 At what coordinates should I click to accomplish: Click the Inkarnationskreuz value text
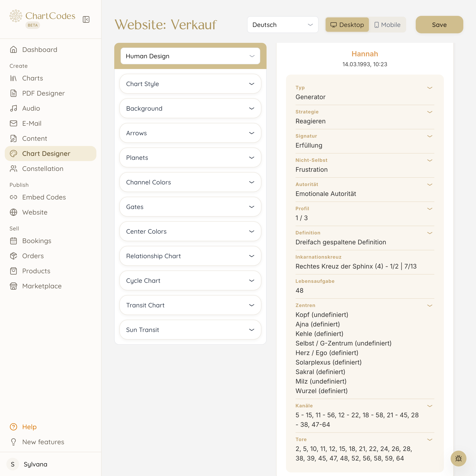click(356, 266)
